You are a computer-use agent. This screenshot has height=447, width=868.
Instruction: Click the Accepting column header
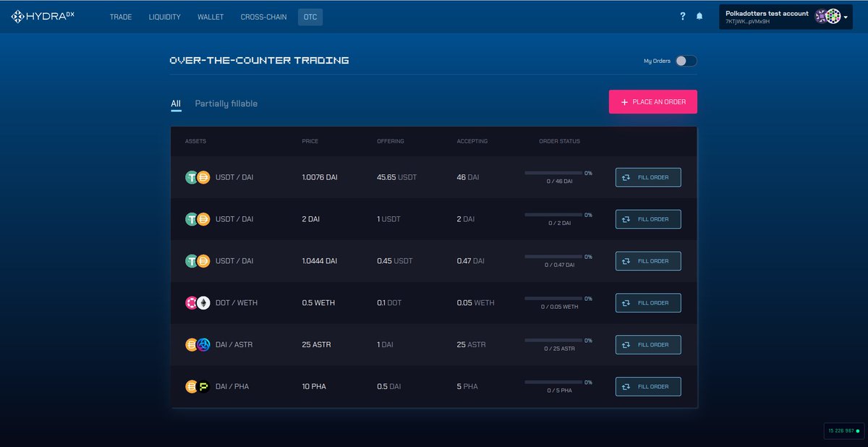[472, 141]
